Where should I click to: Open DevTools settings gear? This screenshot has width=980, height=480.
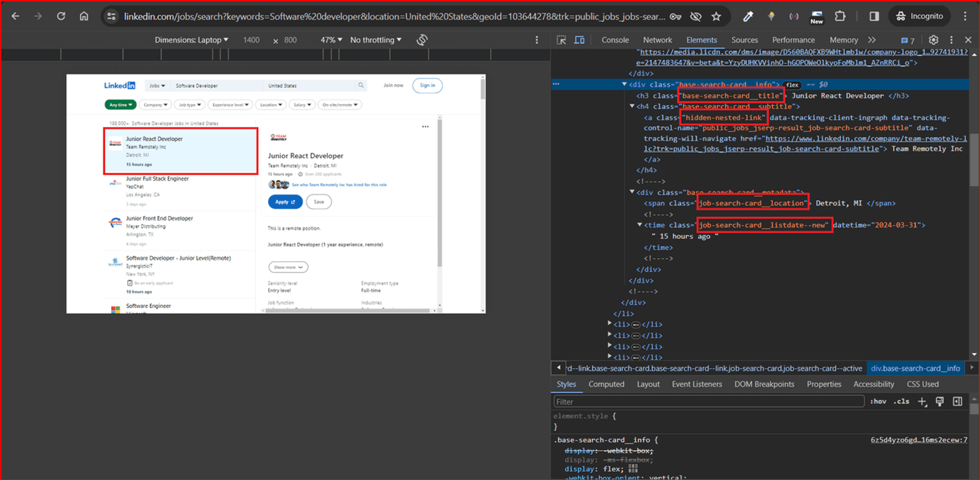tap(933, 40)
